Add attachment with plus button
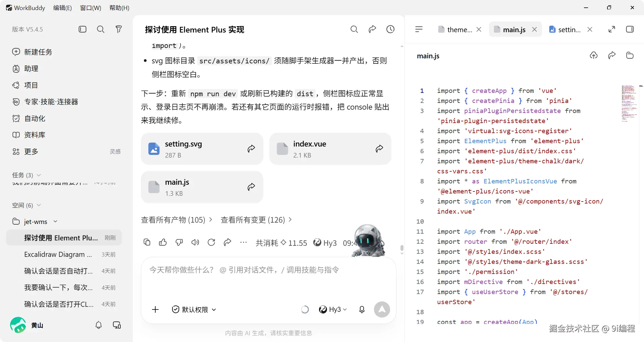The width and height of the screenshot is (644, 342). [155, 309]
